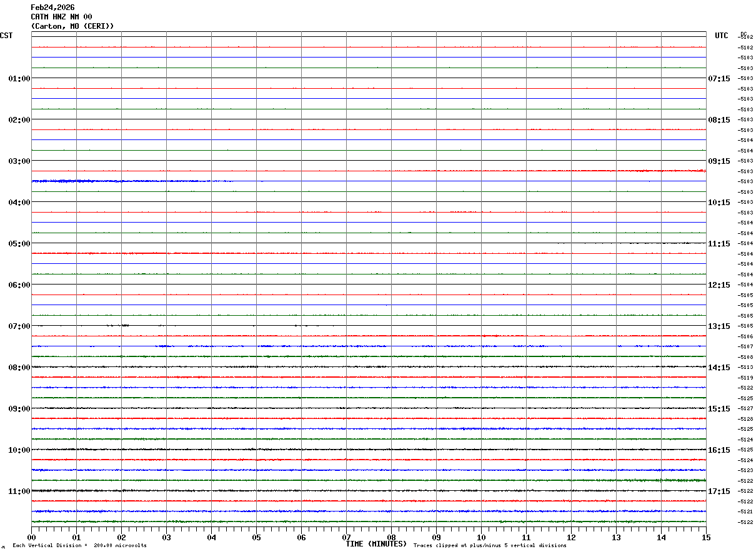The height and width of the screenshot is (554, 756).
Task: Click the -5127 DC offset value
Action: pyautogui.click(x=745, y=409)
